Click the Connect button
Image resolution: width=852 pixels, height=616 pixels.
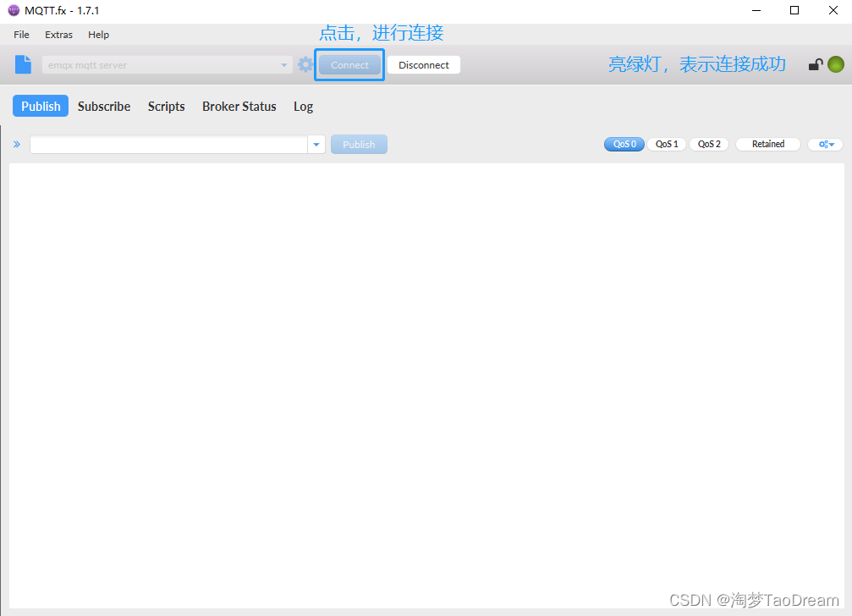349,65
